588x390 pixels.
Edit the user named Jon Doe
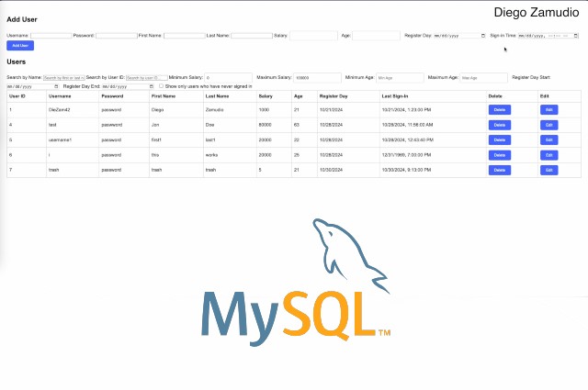click(x=549, y=125)
